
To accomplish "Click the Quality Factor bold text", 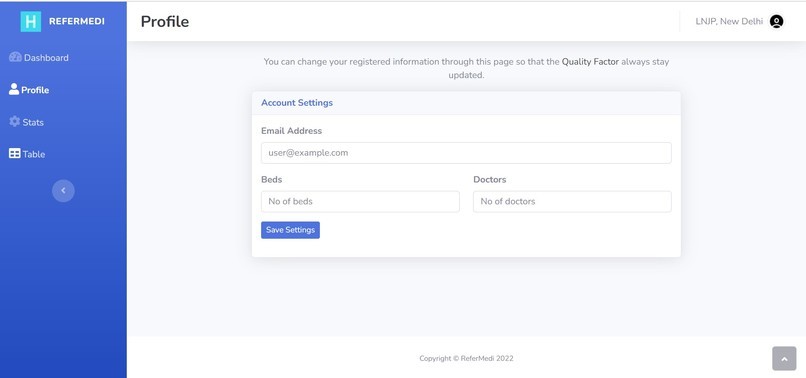I will click(590, 62).
